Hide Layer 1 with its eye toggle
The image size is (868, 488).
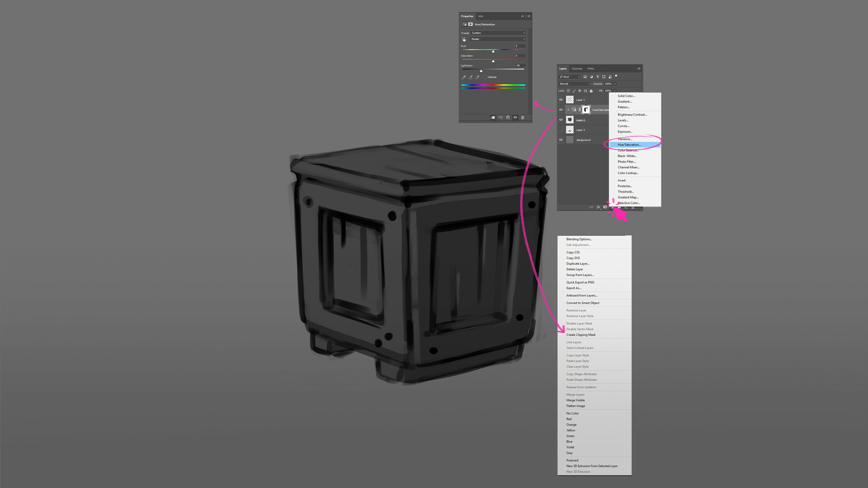tap(561, 100)
